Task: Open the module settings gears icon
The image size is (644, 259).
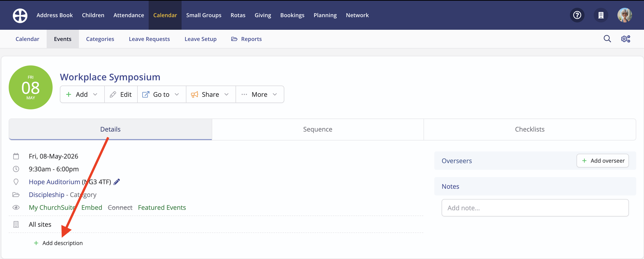Action: [625, 39]
